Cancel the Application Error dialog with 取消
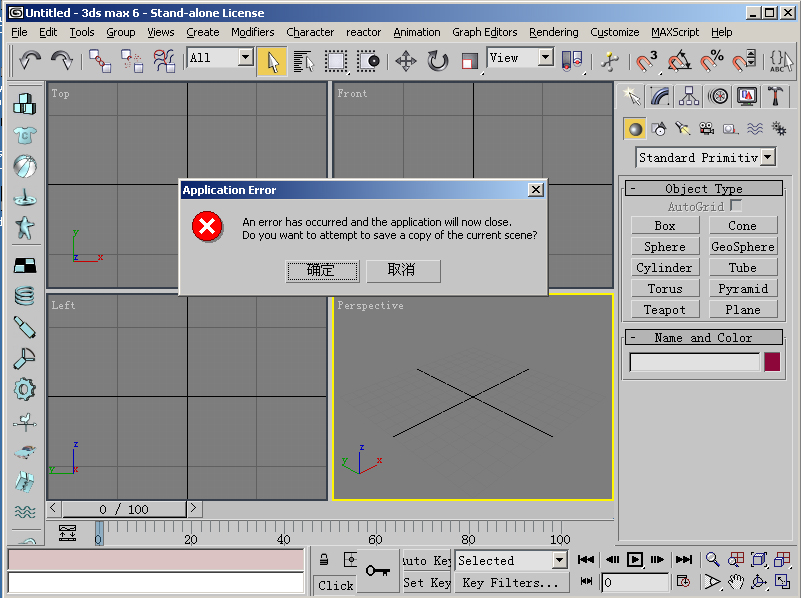Screen dimensions: 801x598 click(x=403, y=270)
